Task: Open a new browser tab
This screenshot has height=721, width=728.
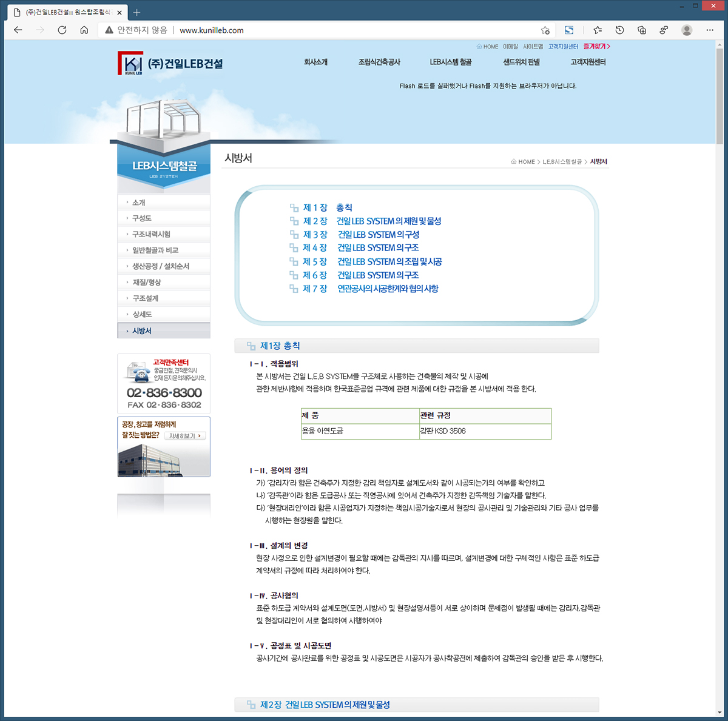Action: [x=136, y=12]
